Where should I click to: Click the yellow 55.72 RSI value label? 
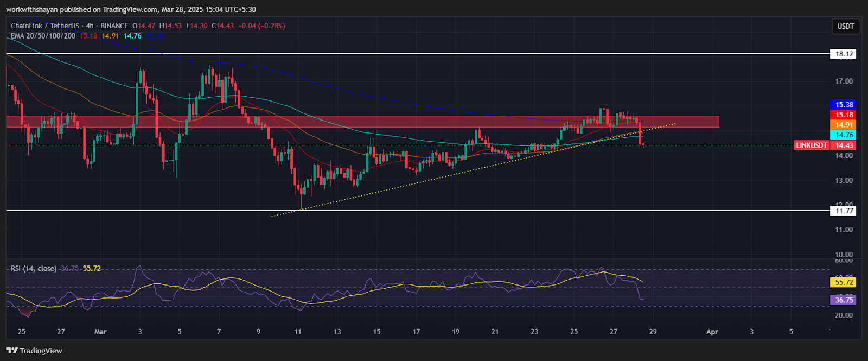(844, 282)
